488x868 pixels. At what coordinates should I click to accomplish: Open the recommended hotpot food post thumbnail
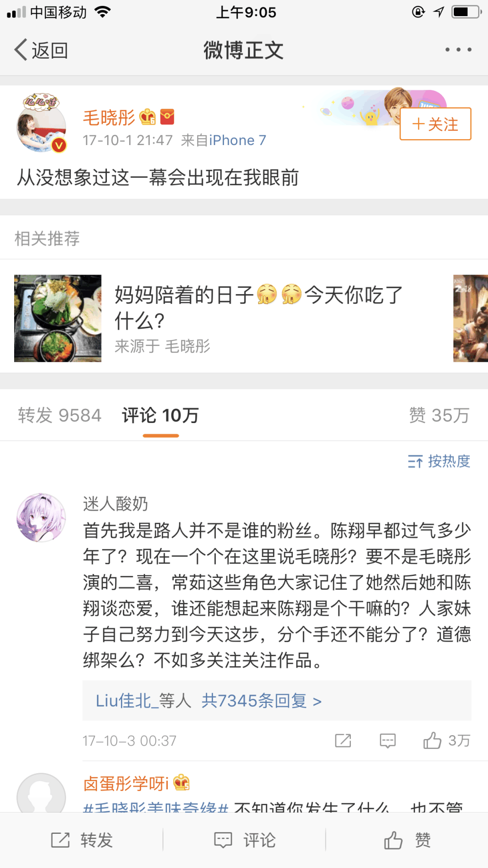pos(58,318)
